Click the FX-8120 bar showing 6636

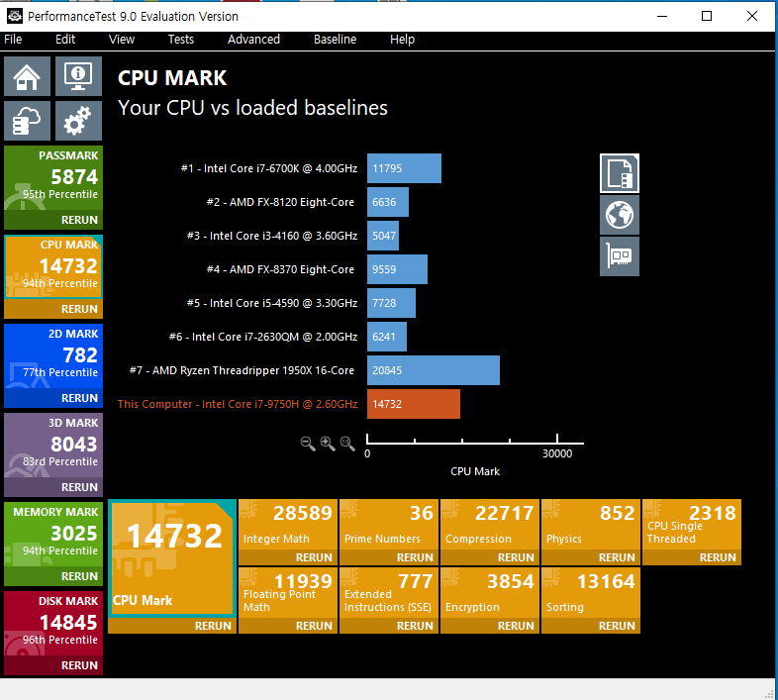pyautogui.click(x=387, y=202)
